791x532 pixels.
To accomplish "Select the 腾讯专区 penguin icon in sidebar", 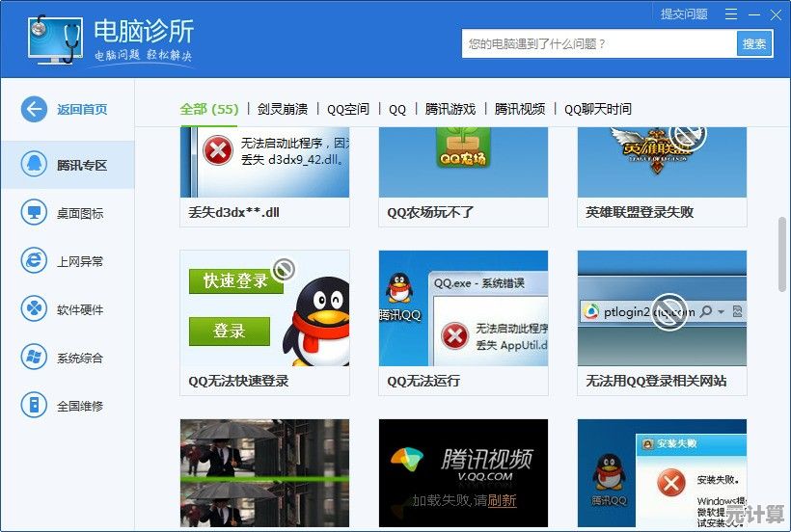I will 34,164.
